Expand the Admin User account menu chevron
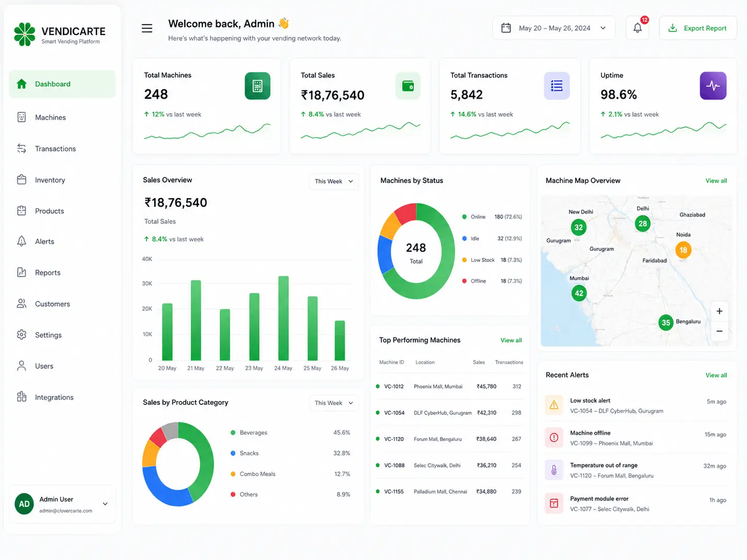The height and width of the screenshot is (560, 747). (105, 504)
